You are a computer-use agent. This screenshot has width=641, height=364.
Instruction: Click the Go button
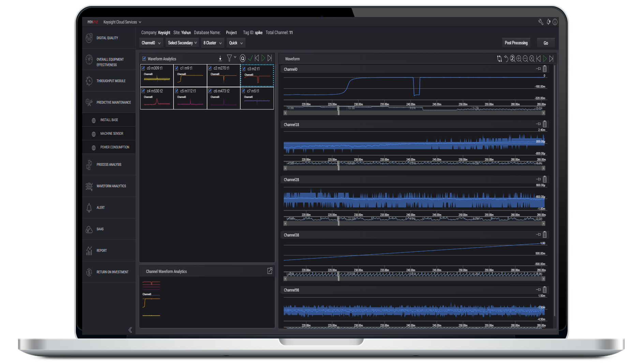pos(546,43)
